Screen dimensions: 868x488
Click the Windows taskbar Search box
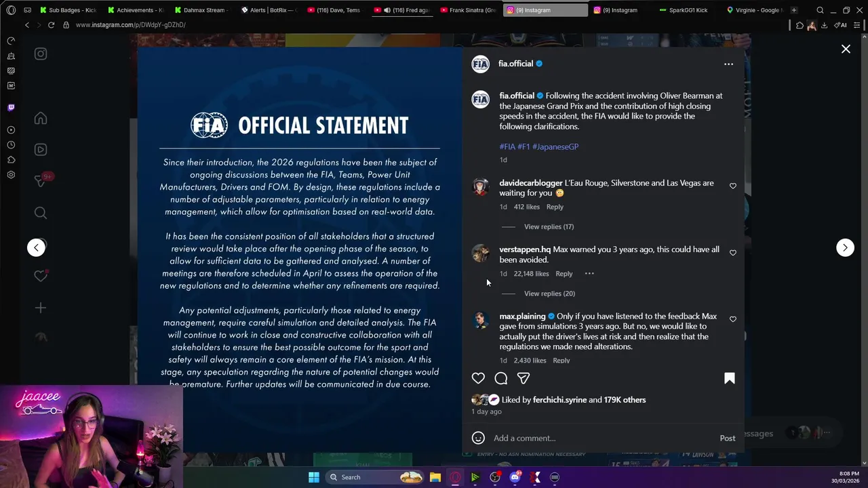[x=375, y=477]
